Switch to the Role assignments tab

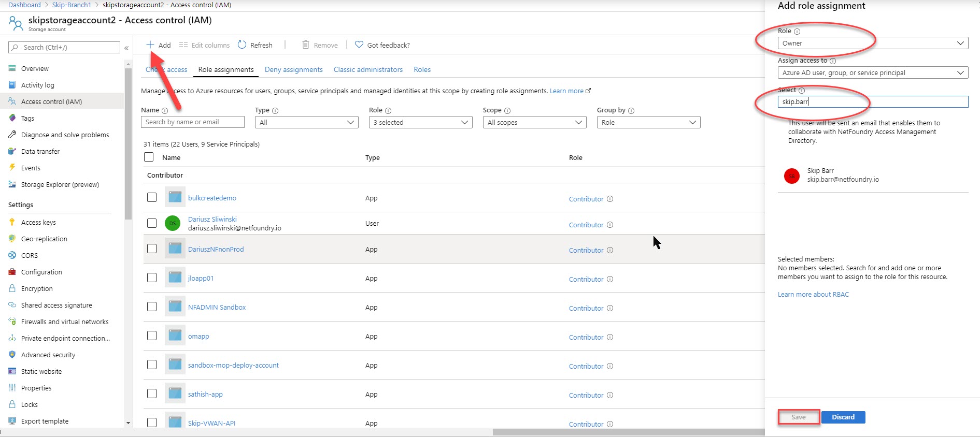[226, 69]
